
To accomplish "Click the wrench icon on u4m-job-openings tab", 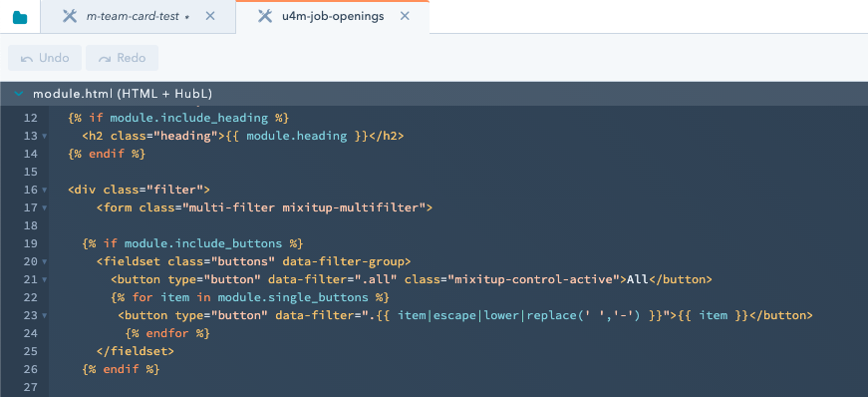I will pyautogui.click(x=265, y=17).
